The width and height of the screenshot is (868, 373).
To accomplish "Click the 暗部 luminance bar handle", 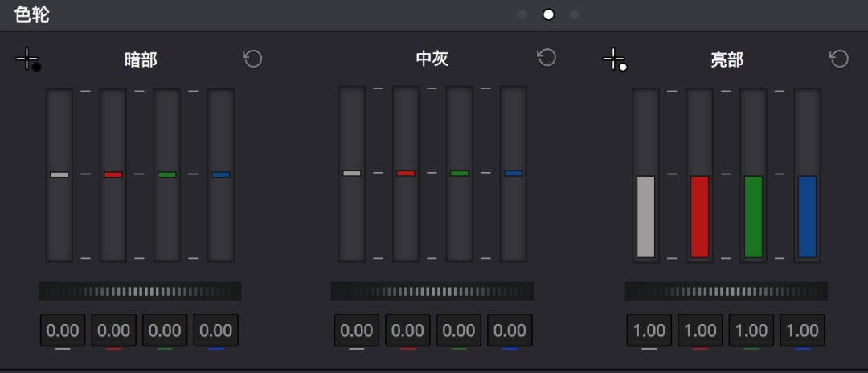I will tap(59, 175).
